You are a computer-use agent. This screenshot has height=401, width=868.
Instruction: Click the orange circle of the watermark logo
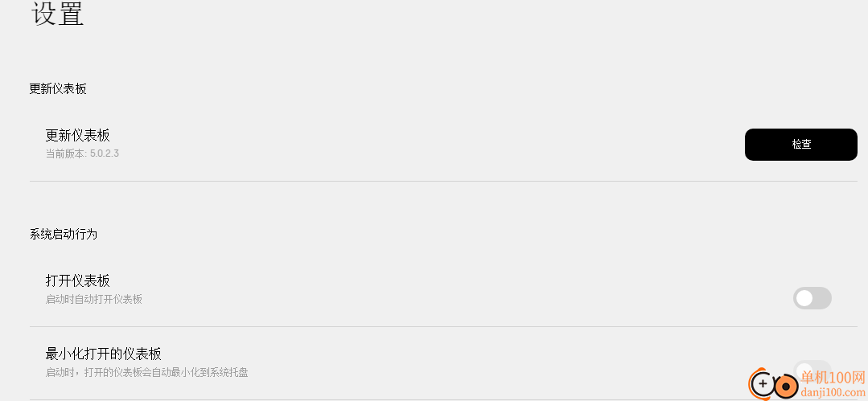[x=785, y=386]
